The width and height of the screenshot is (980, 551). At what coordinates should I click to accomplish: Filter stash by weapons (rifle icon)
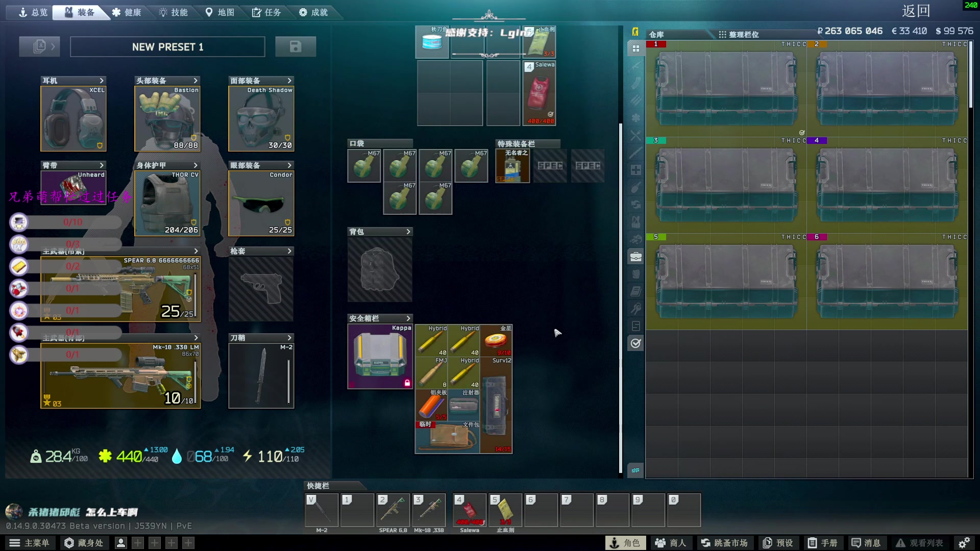pyautogui.click(x=635, y=66)
